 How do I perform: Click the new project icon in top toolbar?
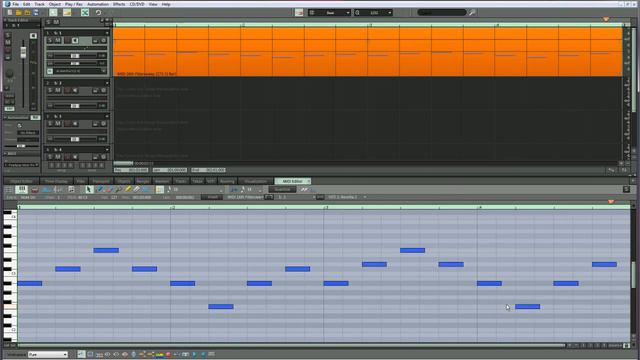[x=10, y=13]
